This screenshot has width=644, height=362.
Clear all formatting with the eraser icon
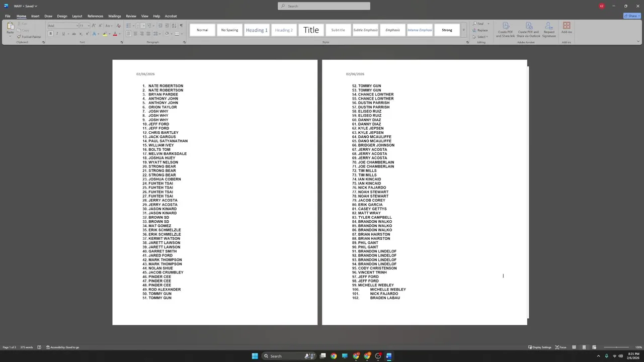(119, 26)
